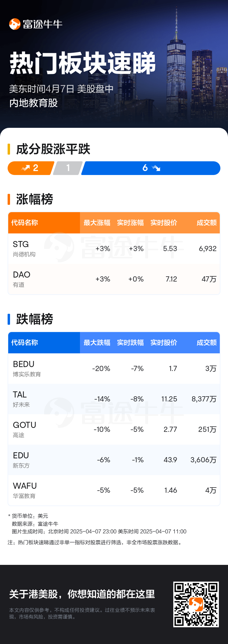The height and width of the screenshot is (644, 228).
Task: Click the 成交额 header in losers table
Action: (207, 343)
